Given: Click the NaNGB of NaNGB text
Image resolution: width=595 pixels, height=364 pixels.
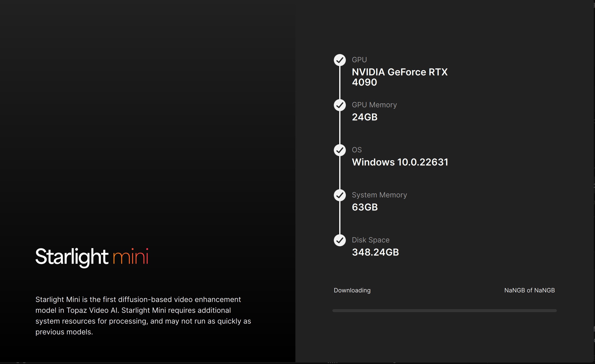Looking at the screenshot, I should pos(529,290).
